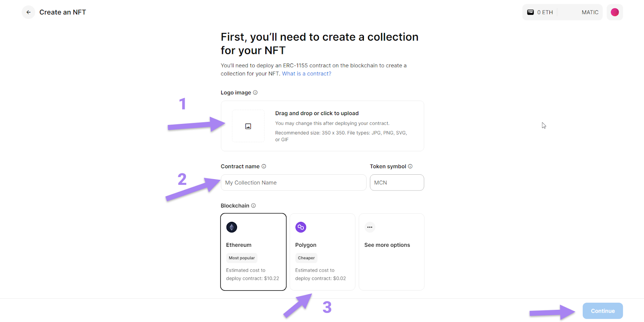Click the Contract name info icon
This screenshot has height=322, width=644.
point(264,166)
